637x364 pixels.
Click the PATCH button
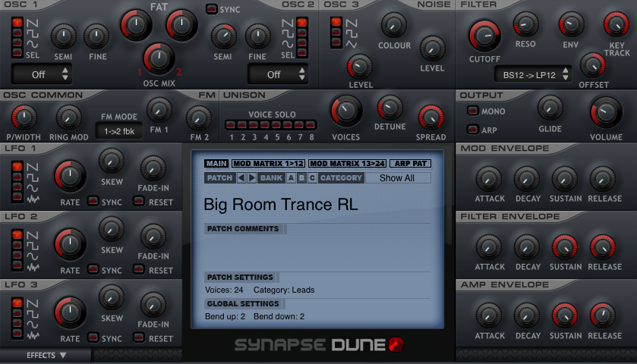click(x=219, y=177)
